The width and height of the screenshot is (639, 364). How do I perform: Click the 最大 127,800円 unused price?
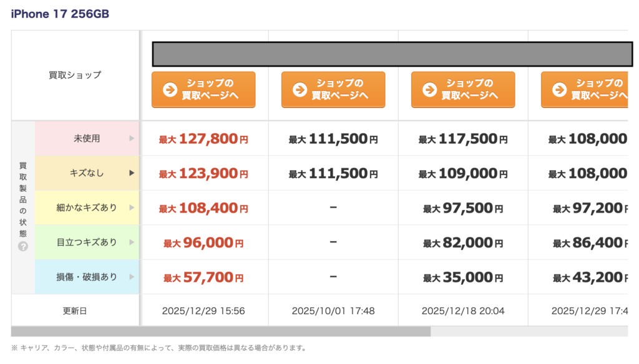tap(203, 139)
